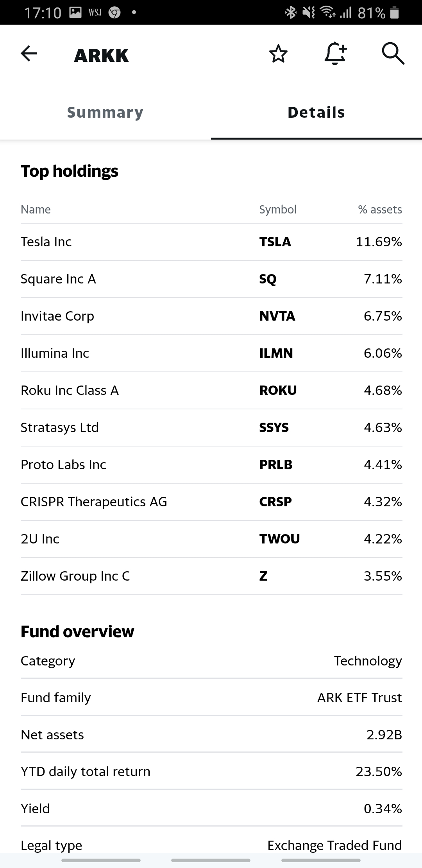
Task: Tap the PRLB holding symbol
Action: pos(276,465)
